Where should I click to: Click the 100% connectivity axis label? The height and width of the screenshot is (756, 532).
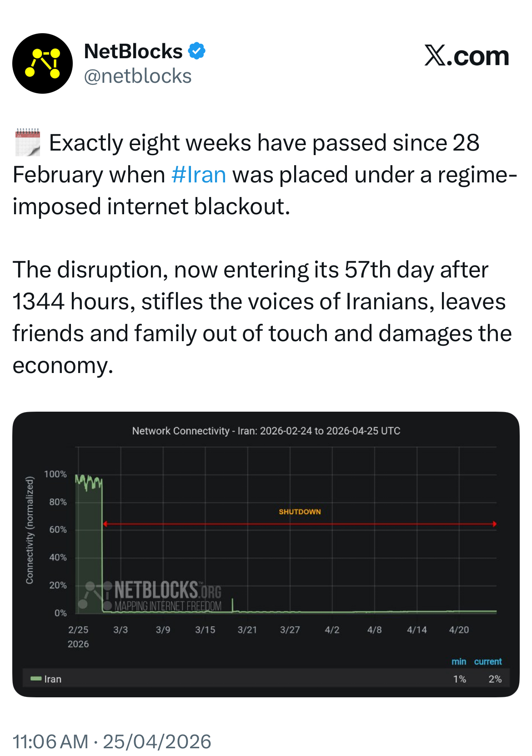coord(55,474)
